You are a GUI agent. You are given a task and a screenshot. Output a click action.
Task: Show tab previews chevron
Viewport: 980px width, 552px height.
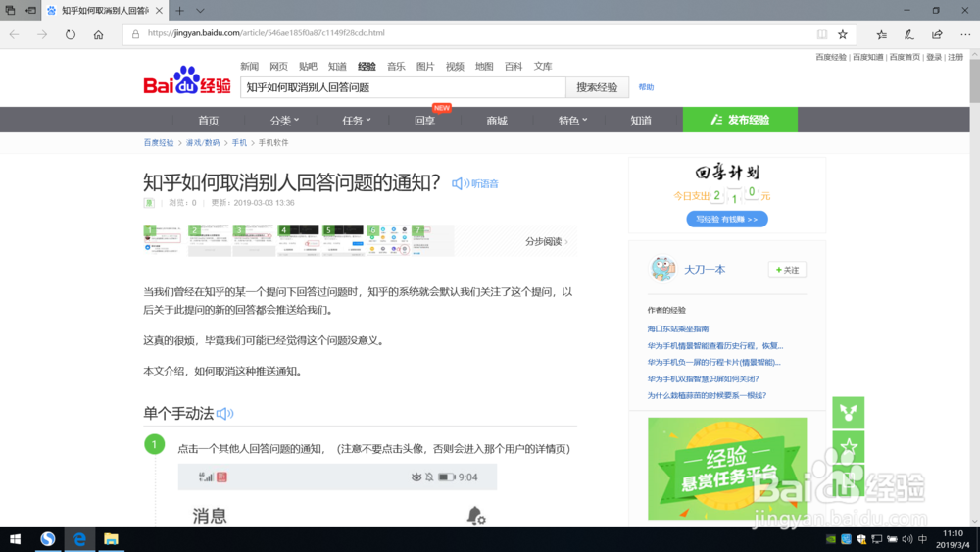(x=200, y=11)
